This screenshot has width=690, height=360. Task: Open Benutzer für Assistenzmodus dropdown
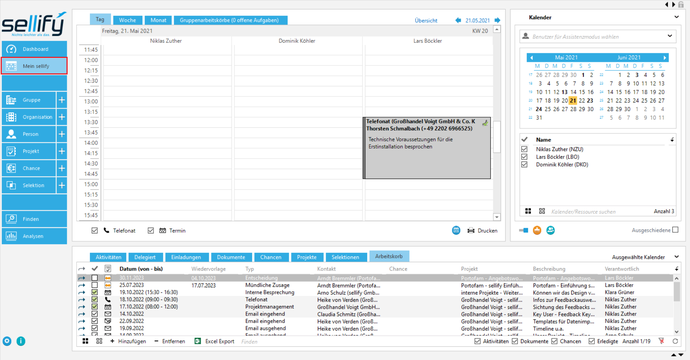pos(670,36)
